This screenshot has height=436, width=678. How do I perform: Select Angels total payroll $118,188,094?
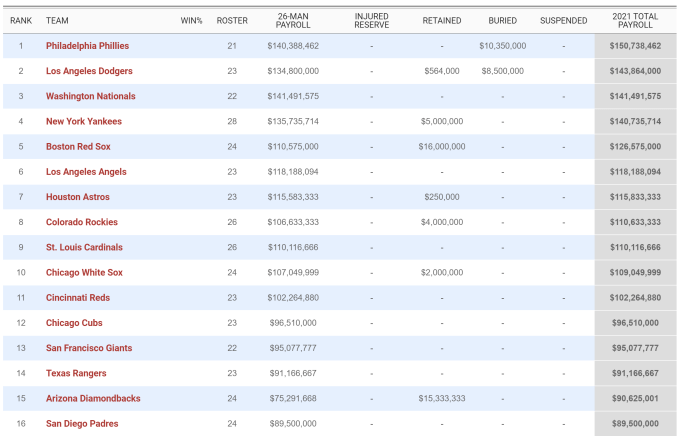[635, 172]
